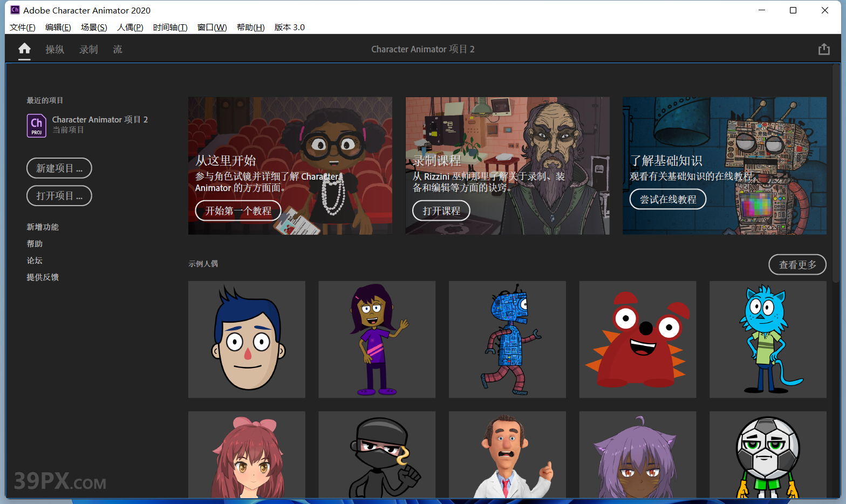
Task: Open the 提供反馈 link
Action: point(43,277)
